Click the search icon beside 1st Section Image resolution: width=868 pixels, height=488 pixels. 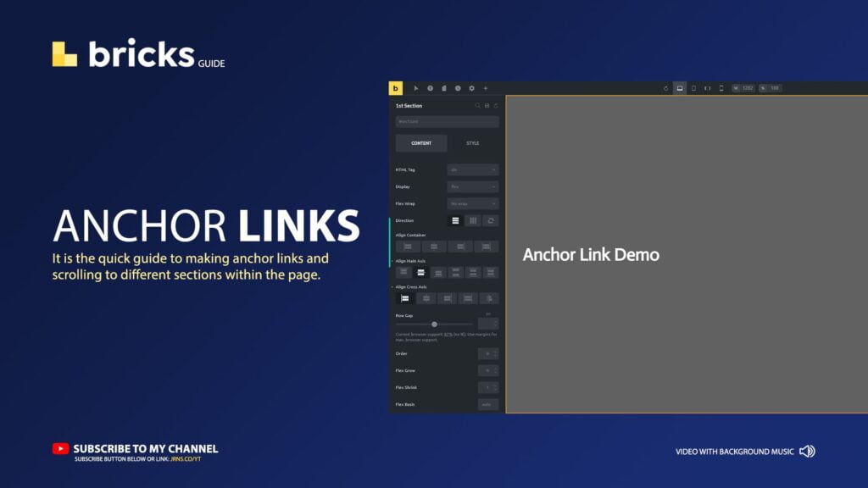point(478,106)
